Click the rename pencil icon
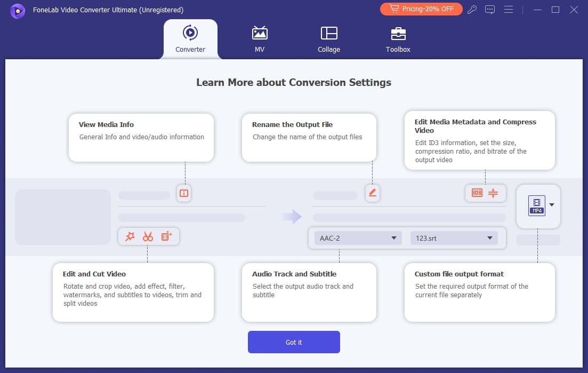Screen dimensions: 588x373 [373, 193]
